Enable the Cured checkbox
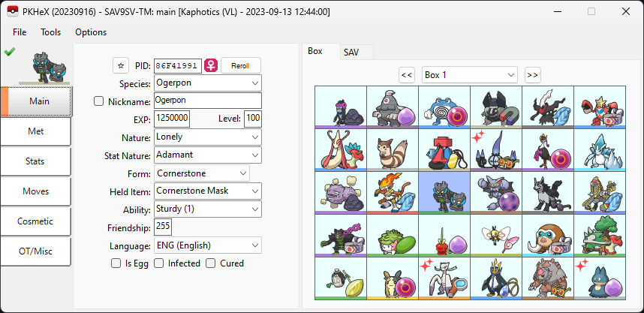Image resolution: width=644 pixels, height=313 pixels. point(211,263)
